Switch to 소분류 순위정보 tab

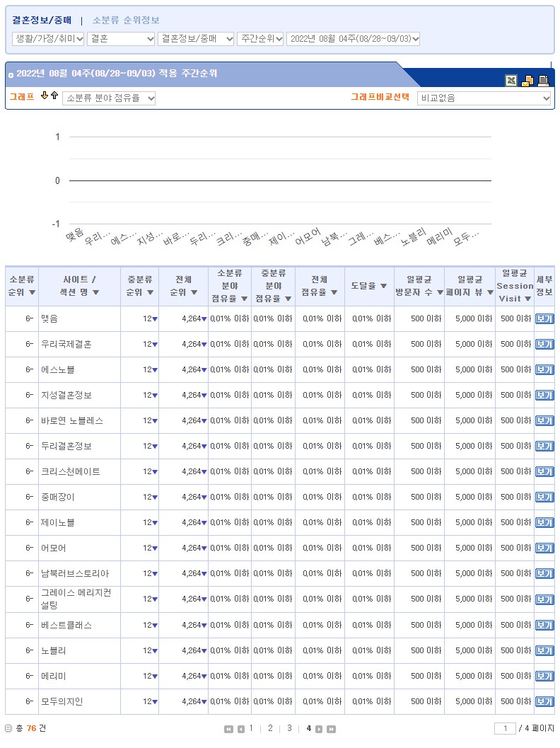(x=126, y=20)
